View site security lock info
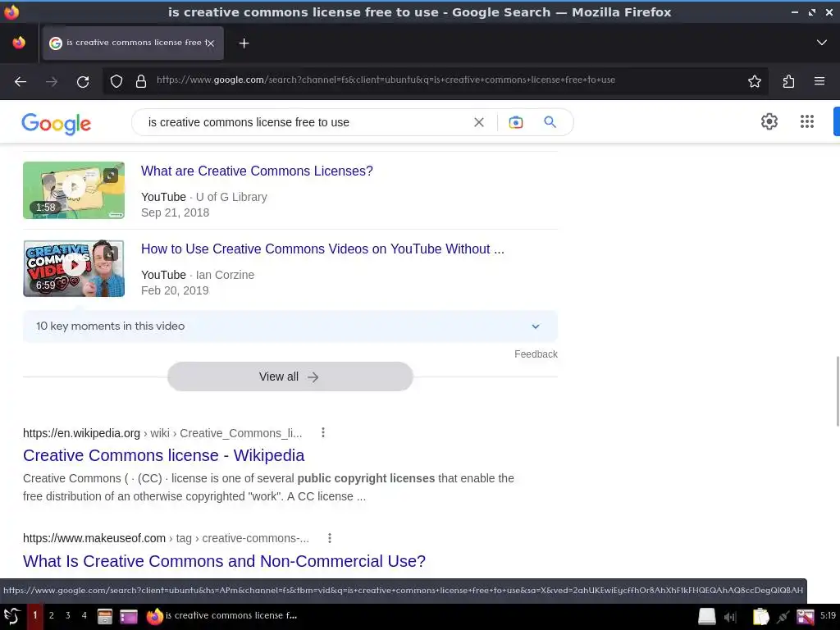The image size is (840, 630). tap(141, 81)
